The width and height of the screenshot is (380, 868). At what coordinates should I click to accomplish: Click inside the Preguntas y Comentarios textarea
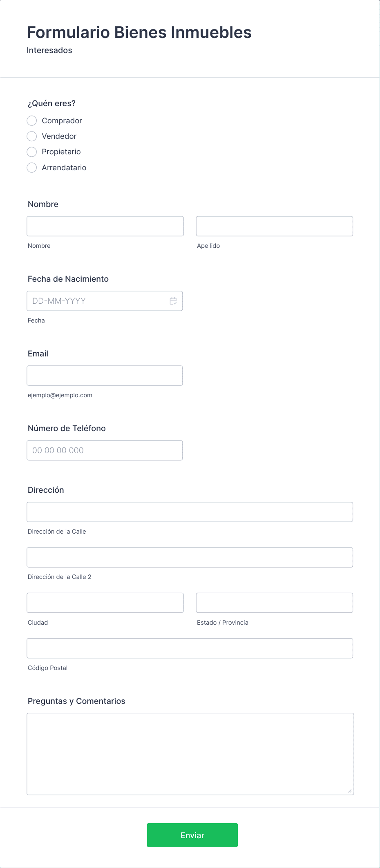coord(190,754)
